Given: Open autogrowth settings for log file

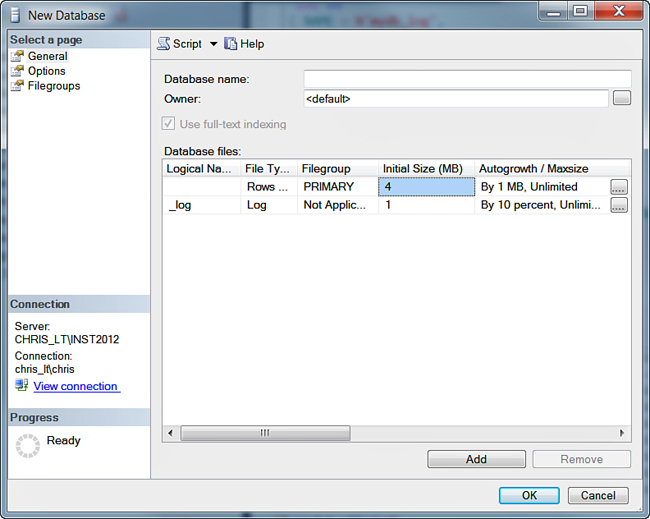Looking at the screenshot, I should [619, 205].
